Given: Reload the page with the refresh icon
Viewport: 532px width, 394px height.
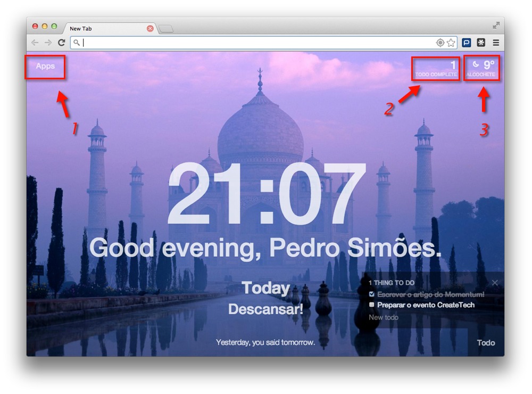Looking at the screenshot, I should point(61,43).
